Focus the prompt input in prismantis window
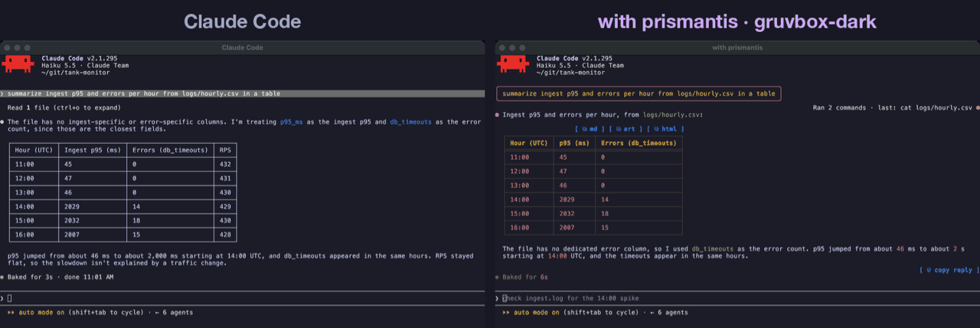980x328 pixels. (737, 298)
